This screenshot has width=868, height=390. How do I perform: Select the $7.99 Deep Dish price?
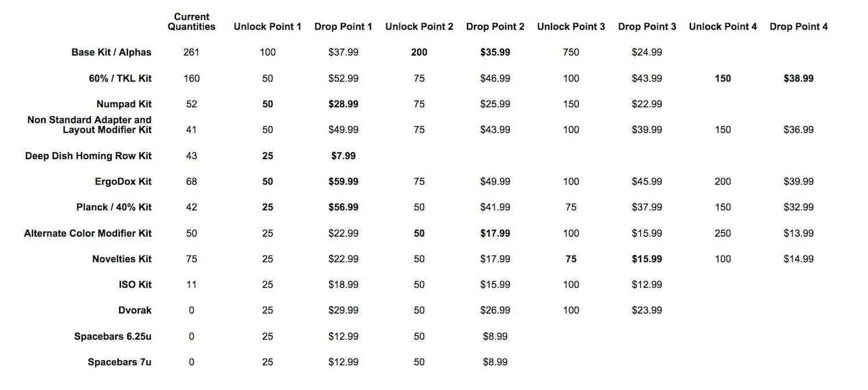coord(343,156)
